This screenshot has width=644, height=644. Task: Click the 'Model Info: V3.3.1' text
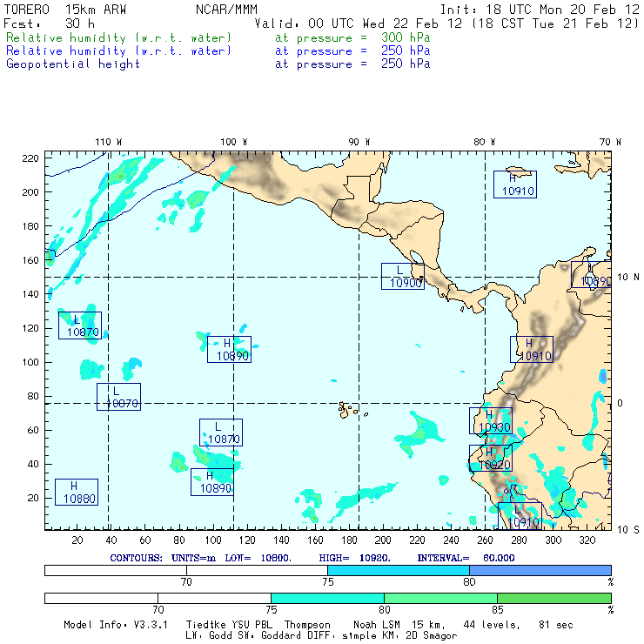(116, 625)
